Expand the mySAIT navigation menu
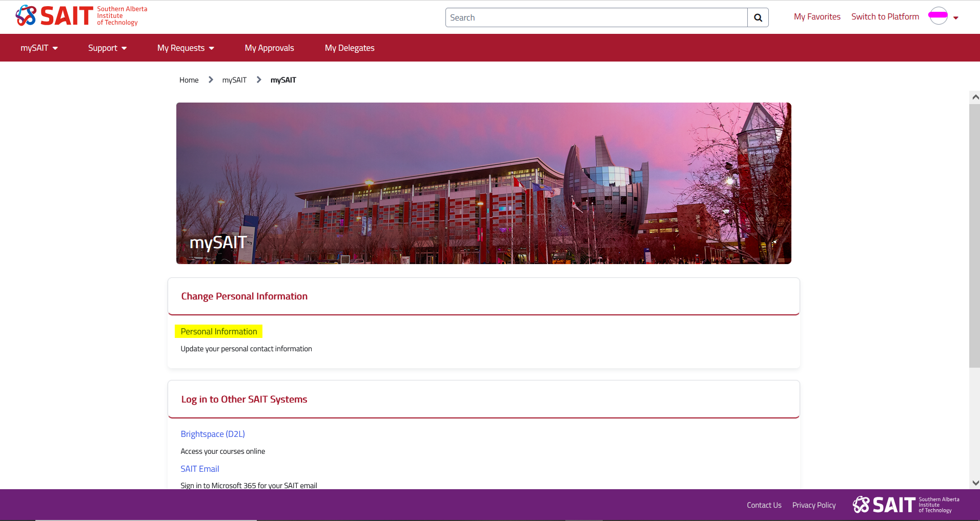 click(x=39, y=48)
